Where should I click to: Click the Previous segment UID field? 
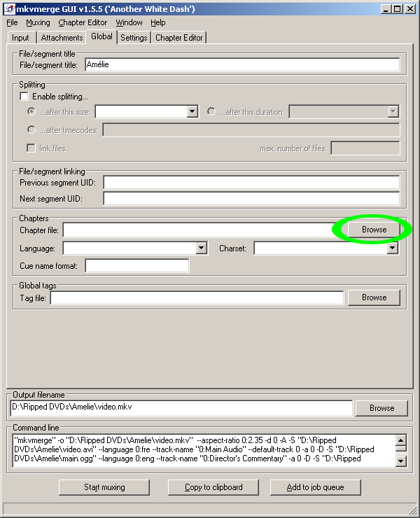pos(251,183)
